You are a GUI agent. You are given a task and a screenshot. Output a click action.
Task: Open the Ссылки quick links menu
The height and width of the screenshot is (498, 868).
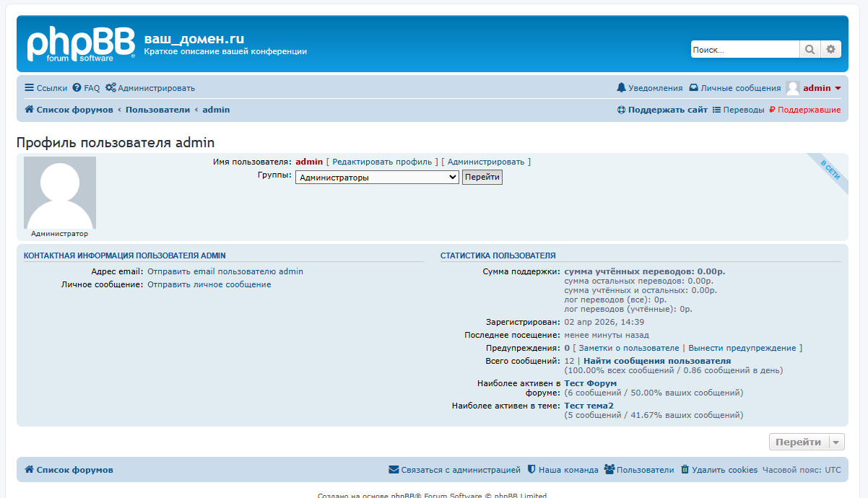pyautogui.click(x=45, y=88)
